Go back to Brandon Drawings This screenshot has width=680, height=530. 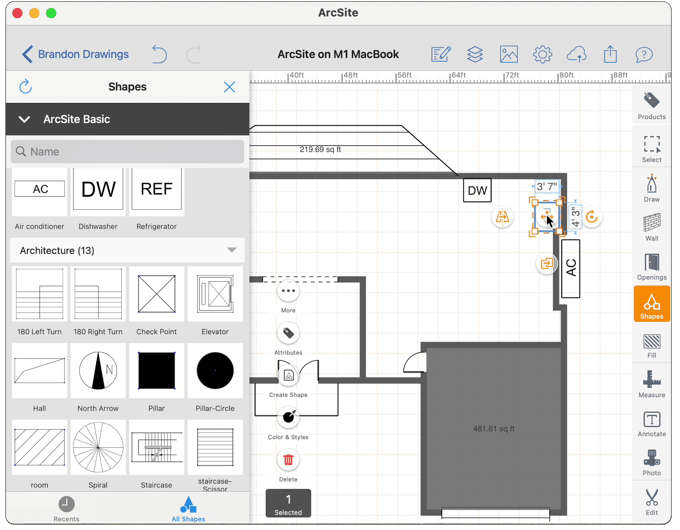click(75, 54)
